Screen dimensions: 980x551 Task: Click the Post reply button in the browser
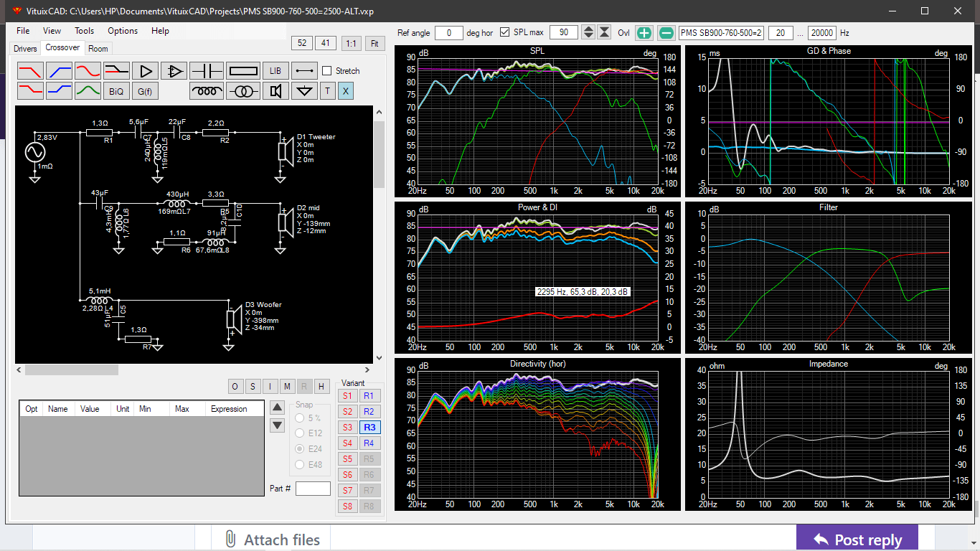tap(858, 540)
